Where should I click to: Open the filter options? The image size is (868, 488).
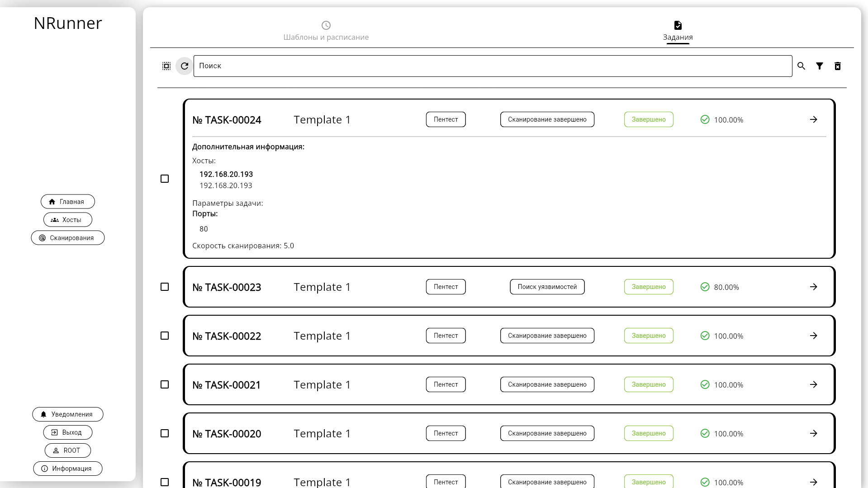coord(820,66)
